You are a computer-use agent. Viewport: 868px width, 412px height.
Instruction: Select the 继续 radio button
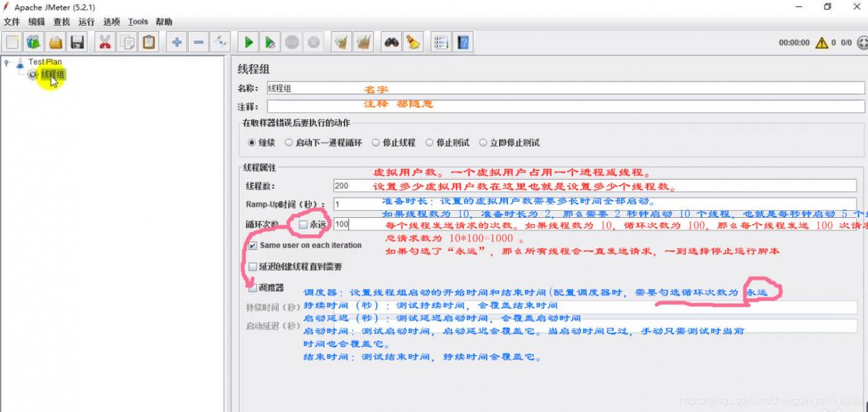[252, 143]
